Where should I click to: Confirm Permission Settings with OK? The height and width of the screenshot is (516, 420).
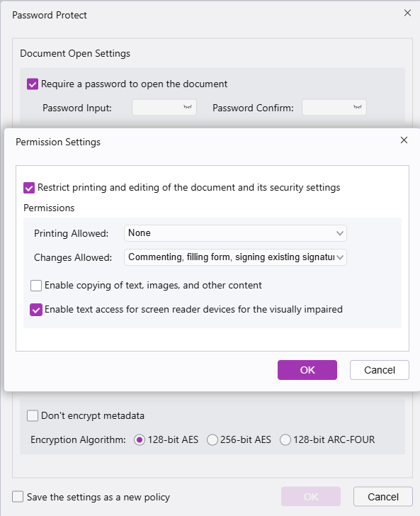click(307, 370)
